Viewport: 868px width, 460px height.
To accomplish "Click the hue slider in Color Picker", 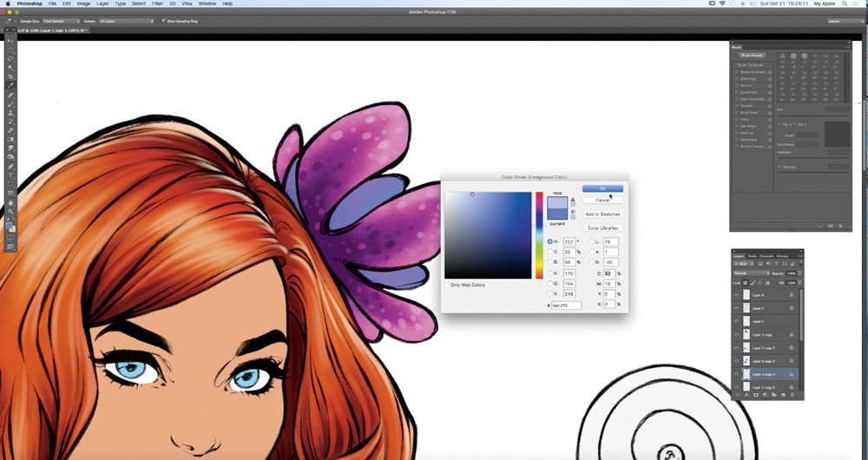I will click(x=539, y=235).
